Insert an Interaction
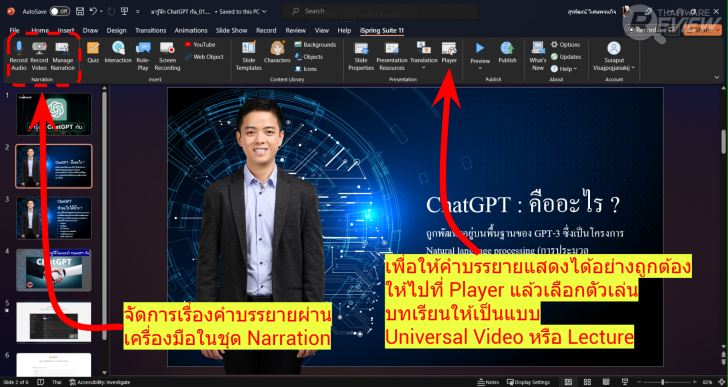728x387 pixels. [118, 52]
